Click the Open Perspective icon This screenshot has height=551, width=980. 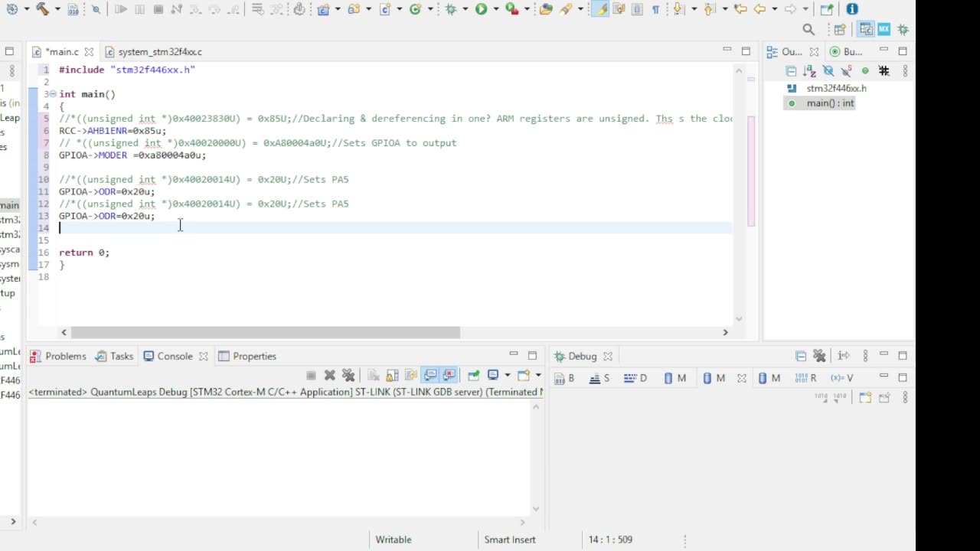point(840,30)
